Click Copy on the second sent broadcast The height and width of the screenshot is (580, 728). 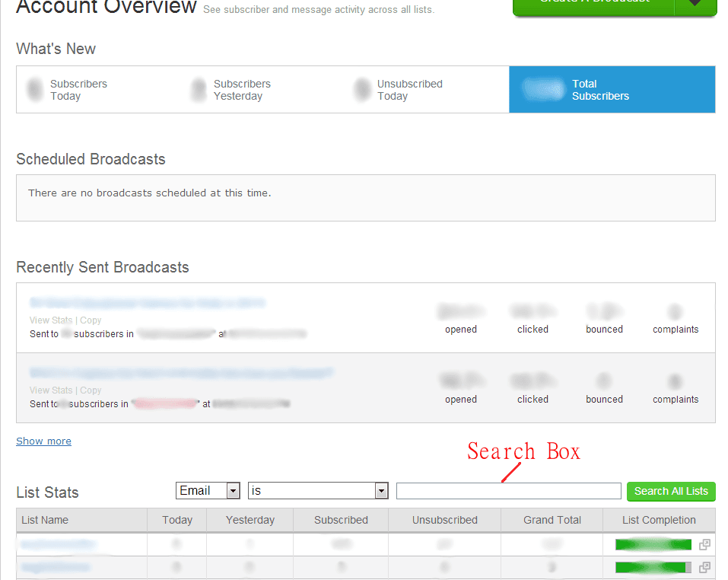tap(91, 390)
